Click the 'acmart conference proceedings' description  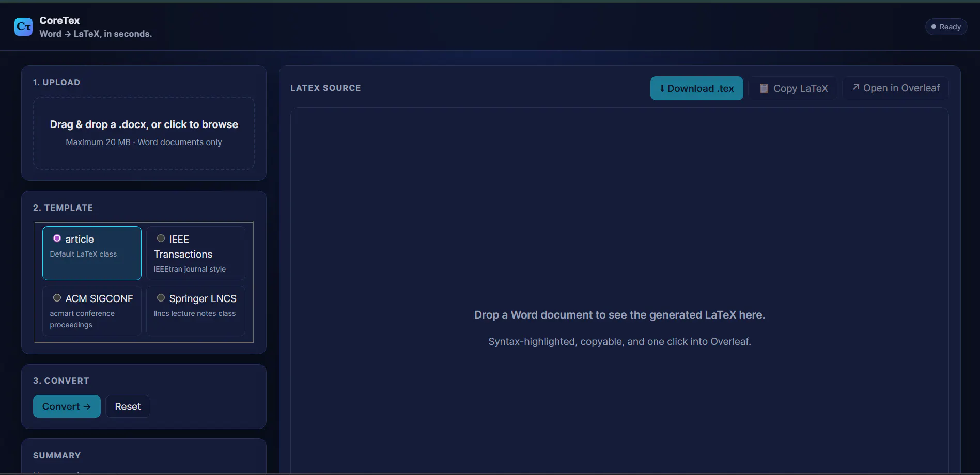pyautogui.click(x=82, y=319)
